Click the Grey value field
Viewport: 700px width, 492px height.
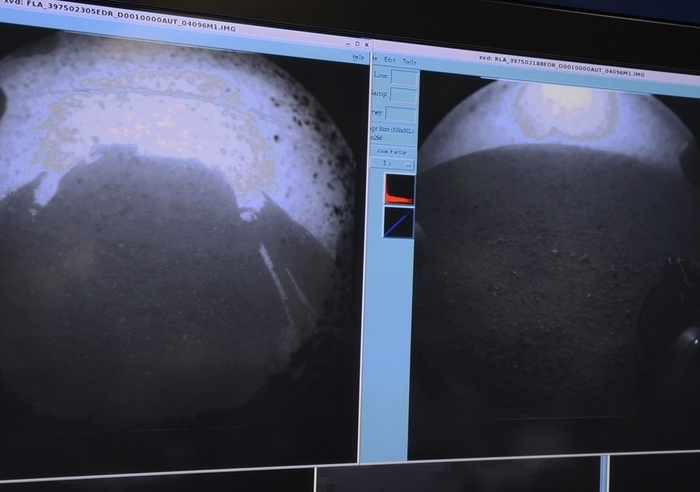[x=400, y=113]
